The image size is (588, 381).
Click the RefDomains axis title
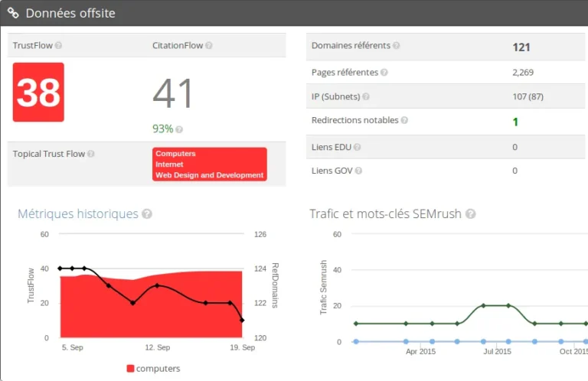pos(275,285)
